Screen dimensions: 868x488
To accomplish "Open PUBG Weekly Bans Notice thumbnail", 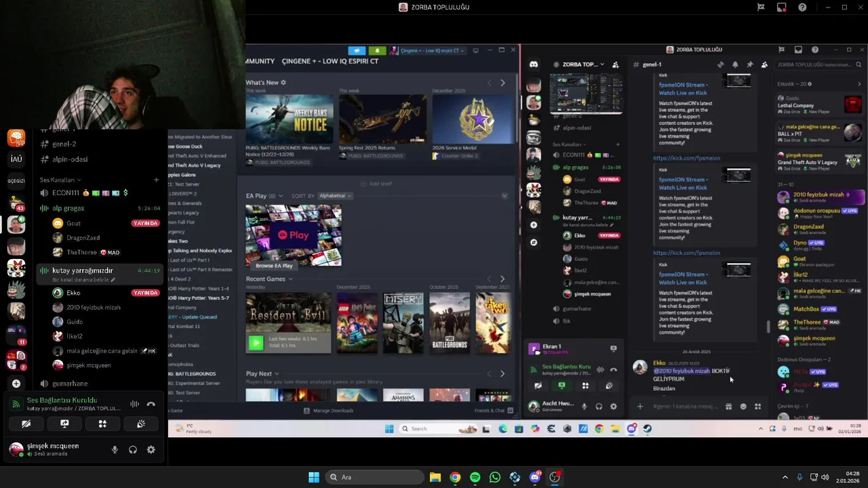I will [290, 119].
